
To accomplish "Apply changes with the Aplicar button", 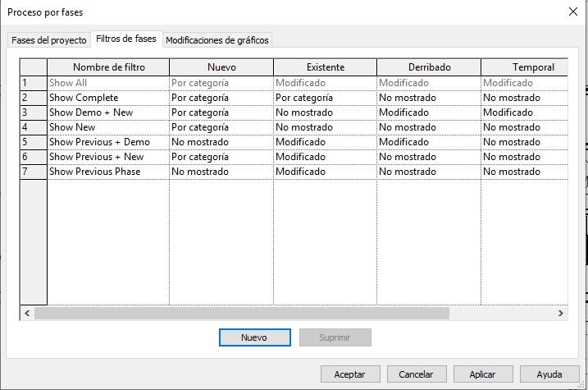I will [x=483, y=374].
